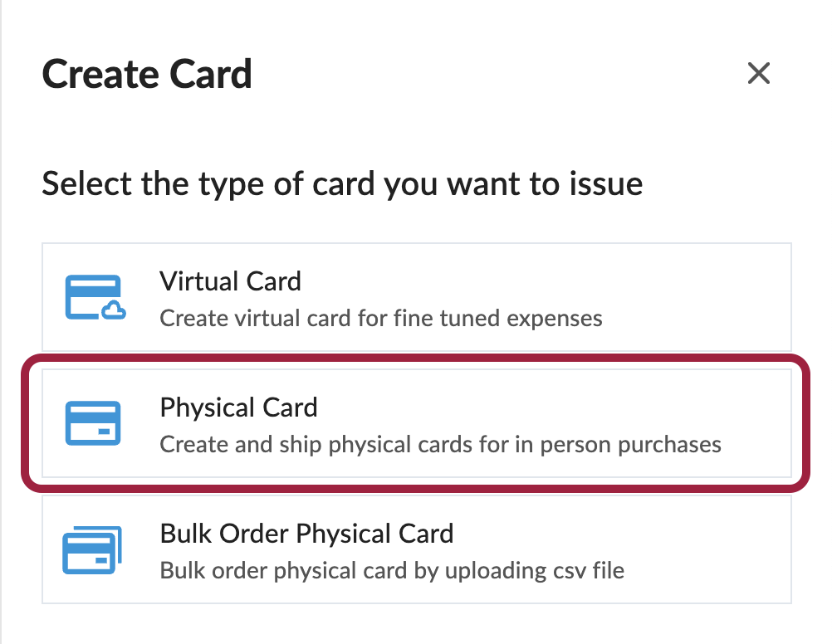Image resolution: width=832 pixels, height=644 pixels.
Task: Click the card icon next to Physical Card
Action: [94, 424]
